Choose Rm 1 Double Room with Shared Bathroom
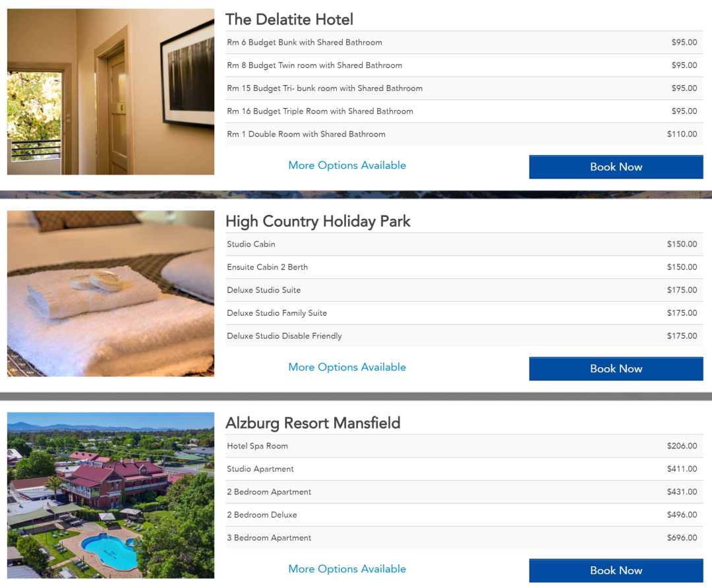The height and width of the screenshot is (588, 712). pyautogui.click(x=464, y=134)
